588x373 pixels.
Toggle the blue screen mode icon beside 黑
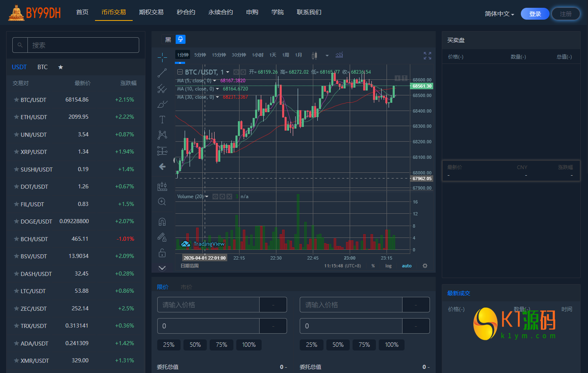[180, 39]
